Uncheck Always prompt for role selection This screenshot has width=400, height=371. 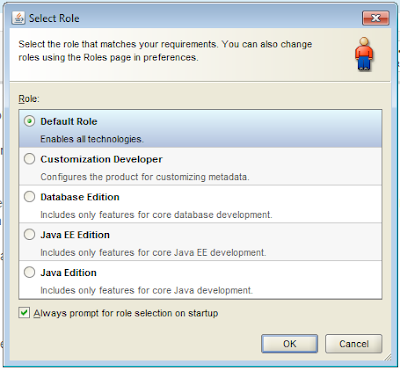pos(24,313)
